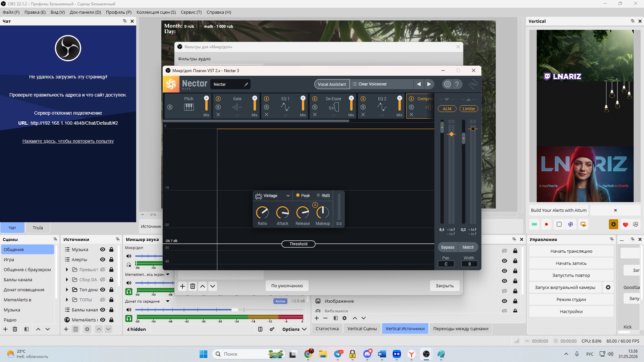Mute Донат по середине speaker icon

coord(128,310)
